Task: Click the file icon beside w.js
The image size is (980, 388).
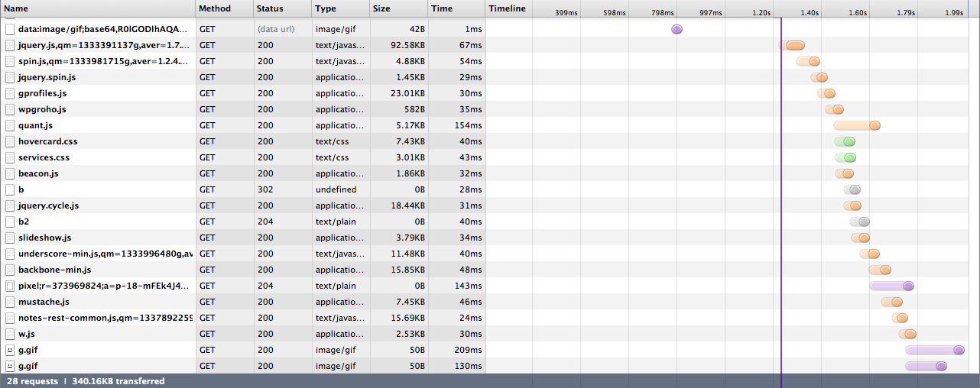Action: click(10, 334)
